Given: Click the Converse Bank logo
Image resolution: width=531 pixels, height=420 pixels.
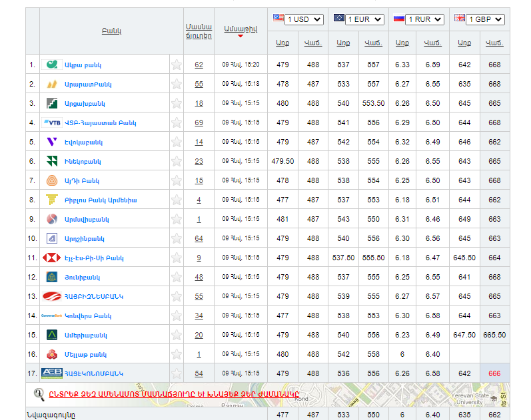Looking at the screenshot, I should (x=51, y=315).
